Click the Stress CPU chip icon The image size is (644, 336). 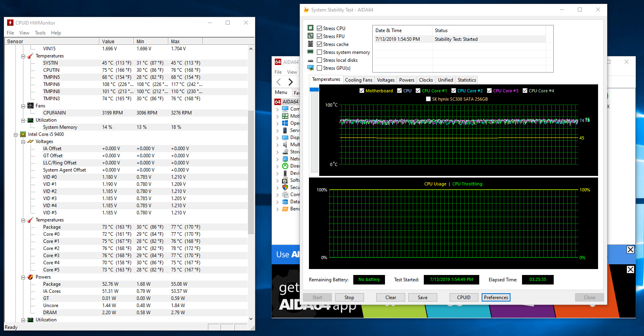pyautogui.click(x=311, y=28)
